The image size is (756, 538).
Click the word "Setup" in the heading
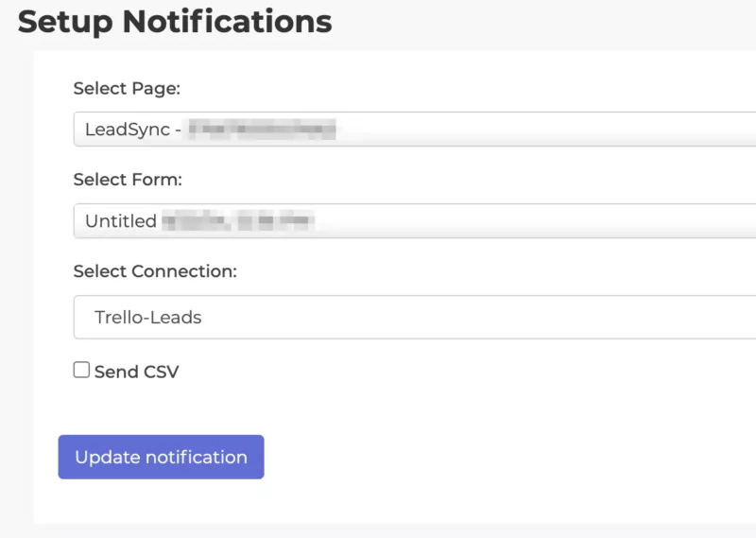click(x=68, y=21)
